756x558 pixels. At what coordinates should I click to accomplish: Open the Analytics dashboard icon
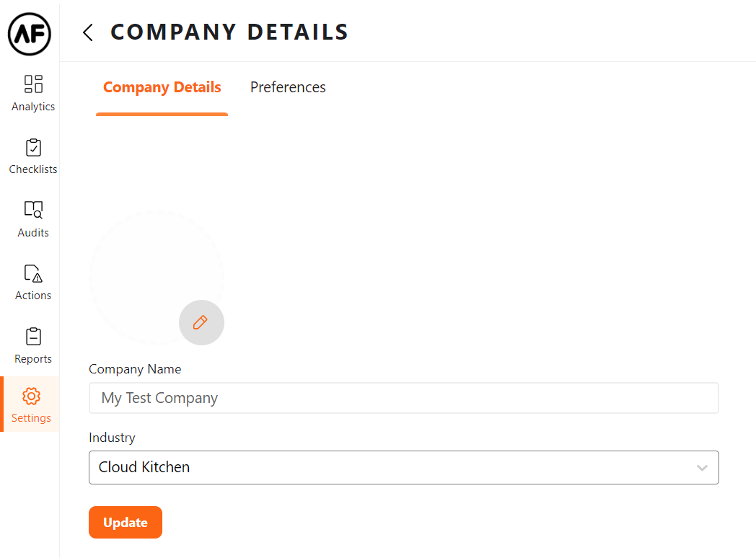[x=33, y=84]
